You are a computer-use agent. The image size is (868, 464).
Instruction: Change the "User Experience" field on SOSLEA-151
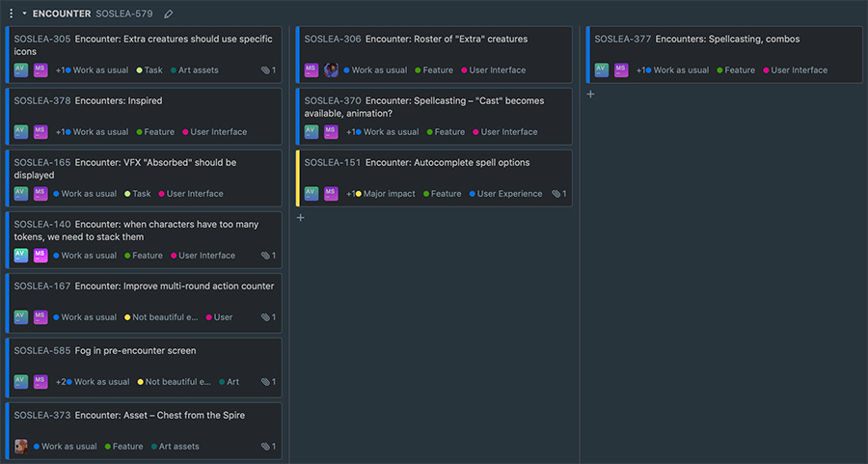click(505, 194)
